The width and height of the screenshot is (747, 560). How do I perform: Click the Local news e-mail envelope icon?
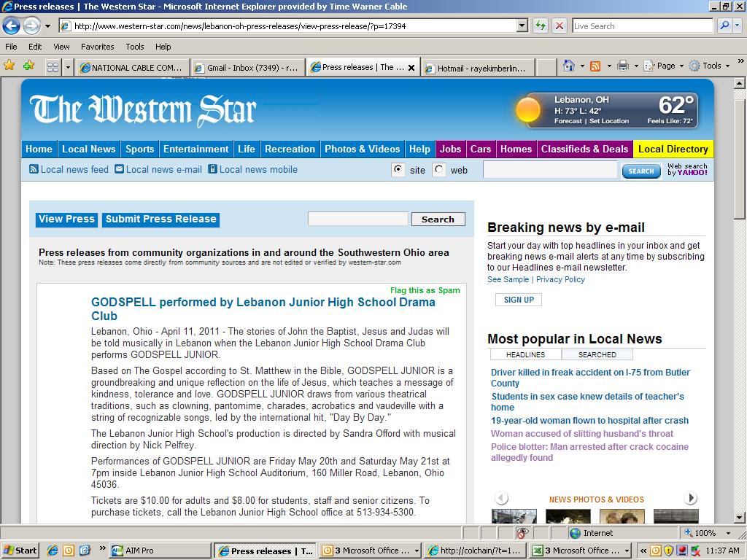119,169
